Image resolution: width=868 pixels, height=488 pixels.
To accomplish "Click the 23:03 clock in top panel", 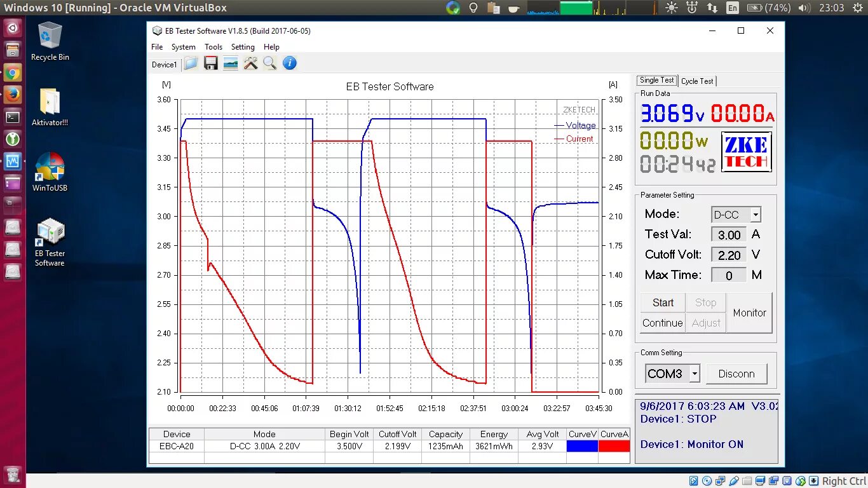I will (832, 8).
